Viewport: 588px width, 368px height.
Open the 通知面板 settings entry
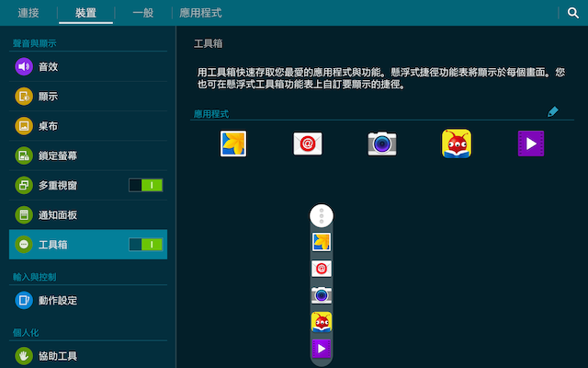tap(88, 214)
